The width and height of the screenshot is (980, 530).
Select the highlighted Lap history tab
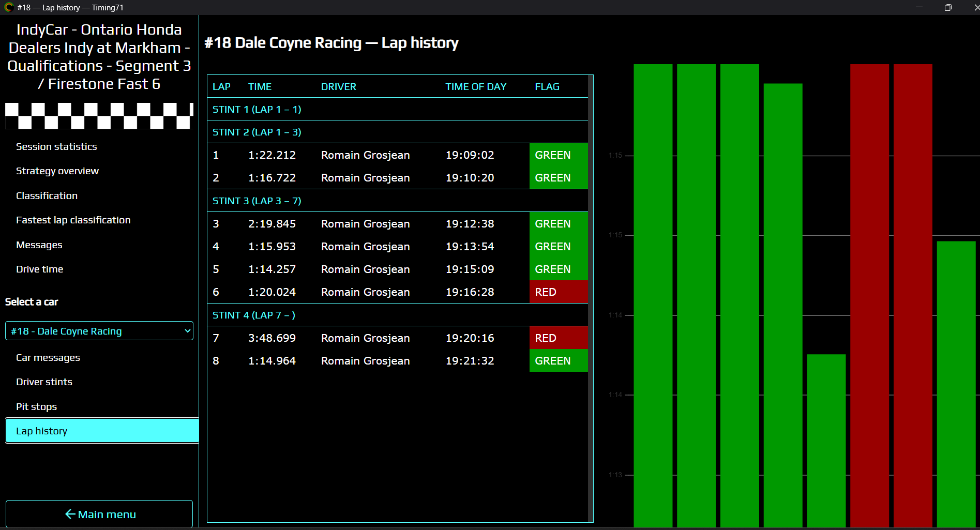(x=102, y=431)
